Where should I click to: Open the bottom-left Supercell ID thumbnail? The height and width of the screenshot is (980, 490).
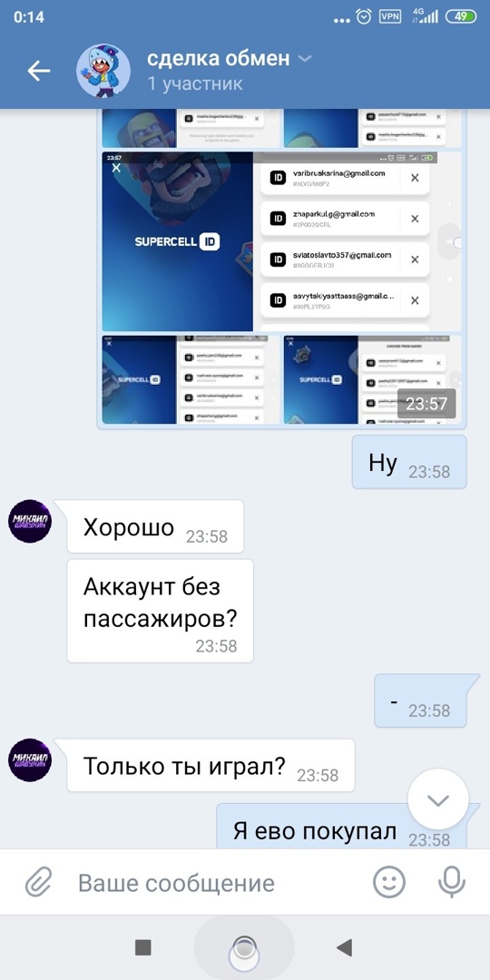(x=191, y=380)
